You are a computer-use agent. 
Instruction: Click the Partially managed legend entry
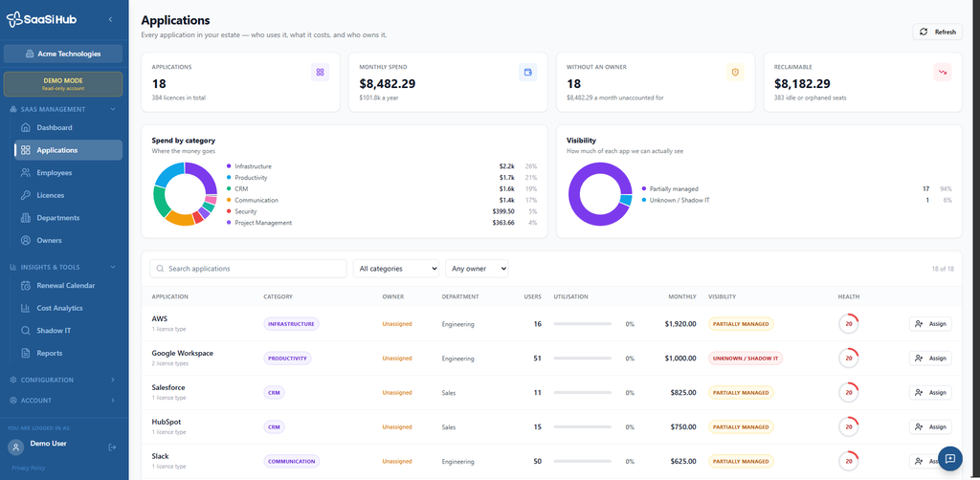click(x=674, y=188)
